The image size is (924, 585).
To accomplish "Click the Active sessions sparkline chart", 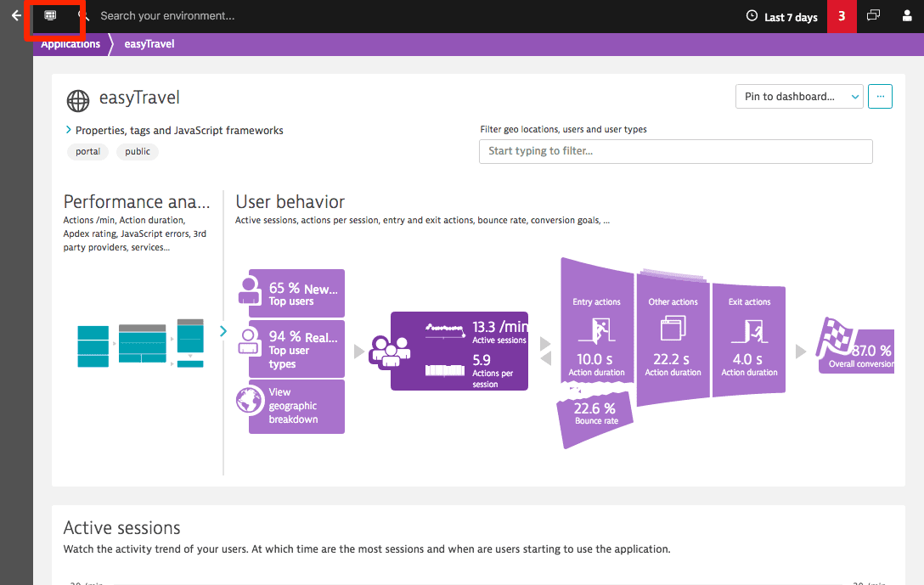I will [445, 329].
